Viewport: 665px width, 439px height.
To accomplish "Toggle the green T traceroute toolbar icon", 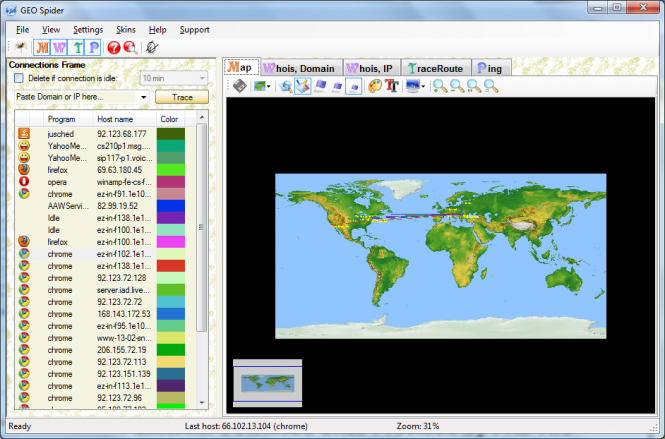I will (77, 47).
